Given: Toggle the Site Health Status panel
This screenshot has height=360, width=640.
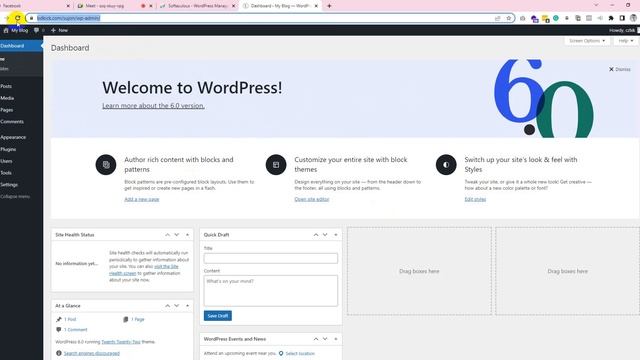Looking at the screenshot, I should click(187, 235).
